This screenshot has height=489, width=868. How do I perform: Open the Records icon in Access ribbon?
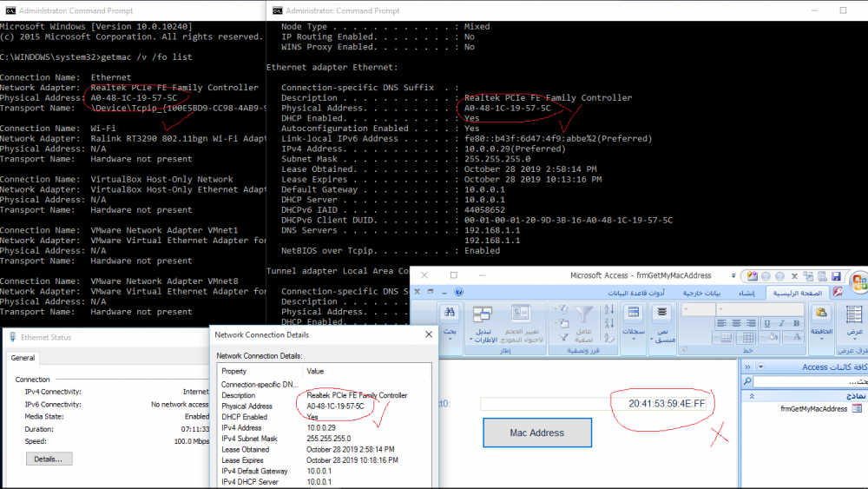634,312
